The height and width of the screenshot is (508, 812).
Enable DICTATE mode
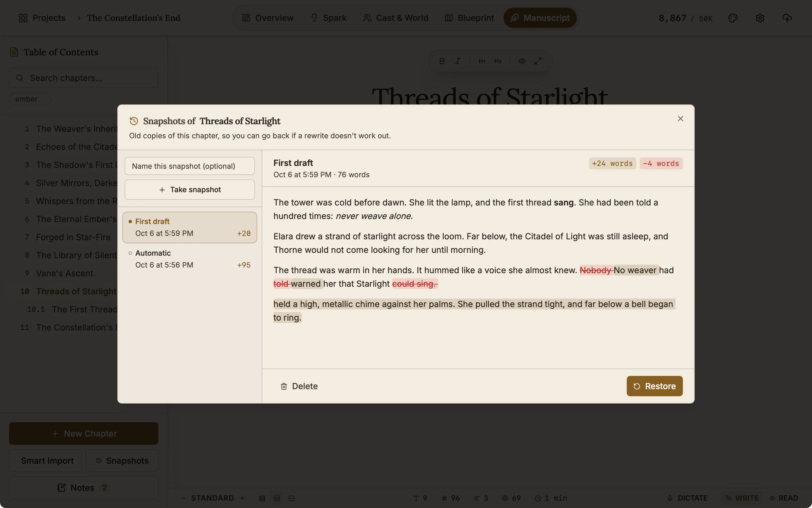[687, 498]
